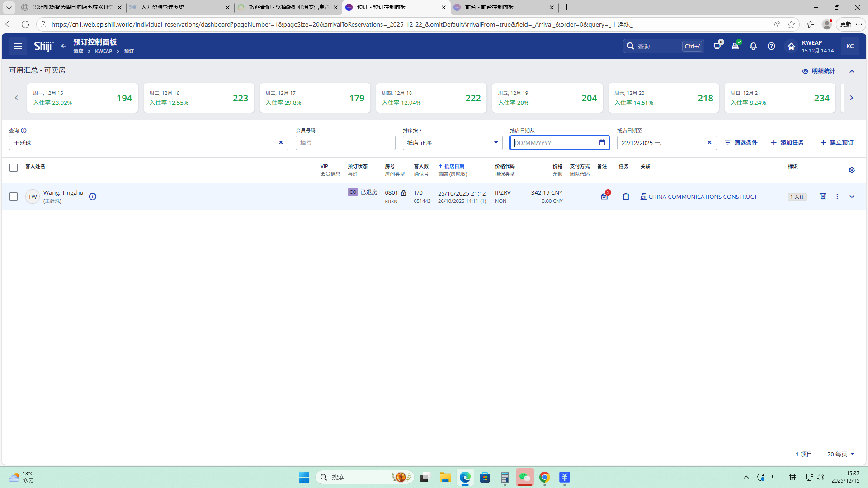Open the three-dot row actions menu

click(x=837, y=197)
